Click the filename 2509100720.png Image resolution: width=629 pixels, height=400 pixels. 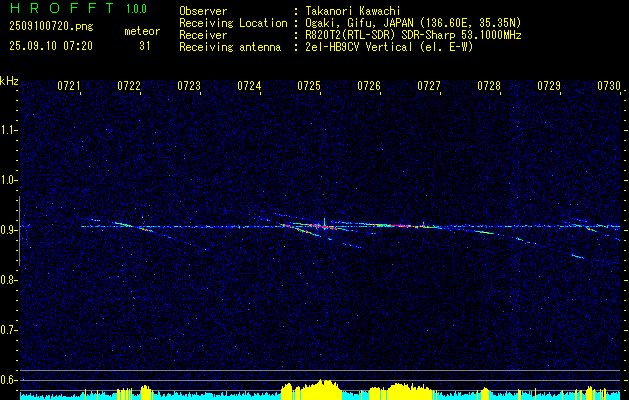point(51,26)
